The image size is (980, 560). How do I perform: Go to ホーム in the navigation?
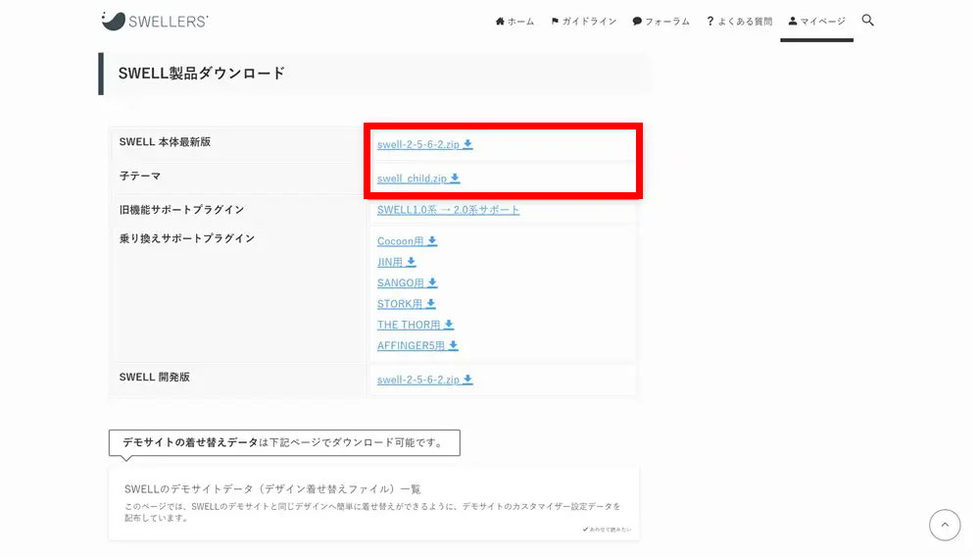pyautogui.click(x=514, y=22)
